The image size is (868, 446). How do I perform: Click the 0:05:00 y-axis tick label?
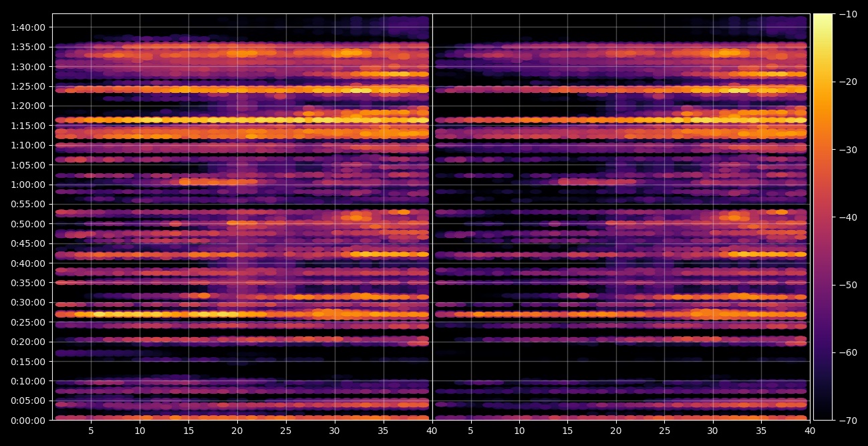28,401
